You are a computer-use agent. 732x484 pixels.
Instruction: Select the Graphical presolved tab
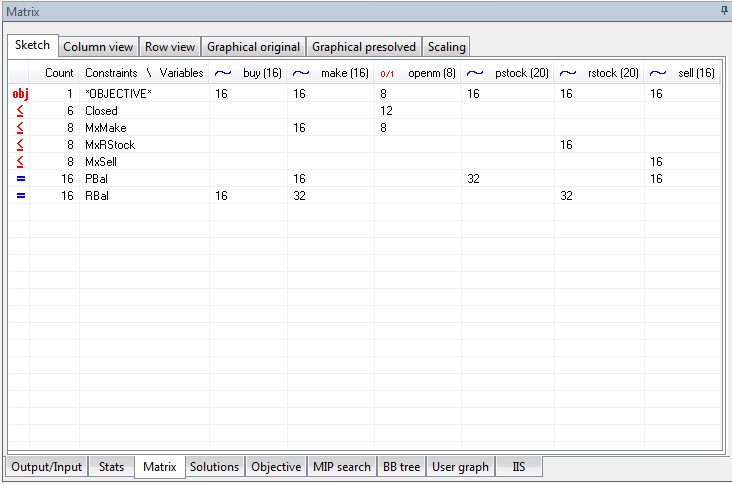[x=362, y=47]
